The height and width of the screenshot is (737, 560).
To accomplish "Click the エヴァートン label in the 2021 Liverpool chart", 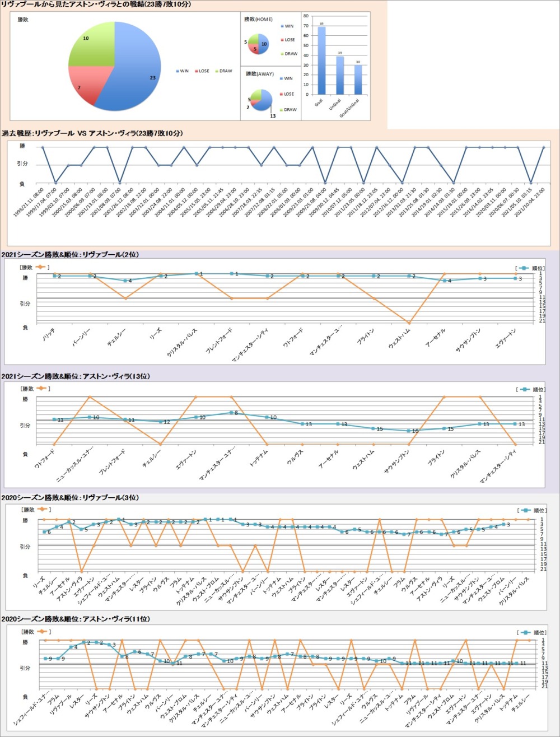I will tap(506, 339).
